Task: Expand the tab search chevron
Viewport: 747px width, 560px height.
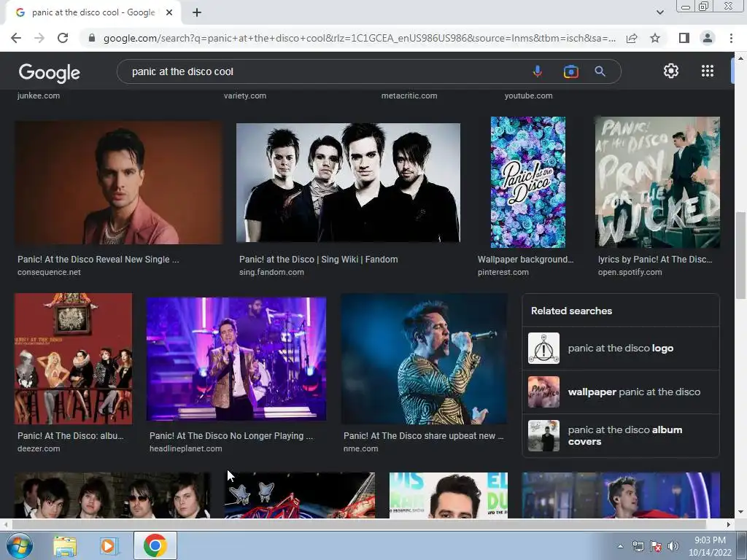Action: (659, 12)
